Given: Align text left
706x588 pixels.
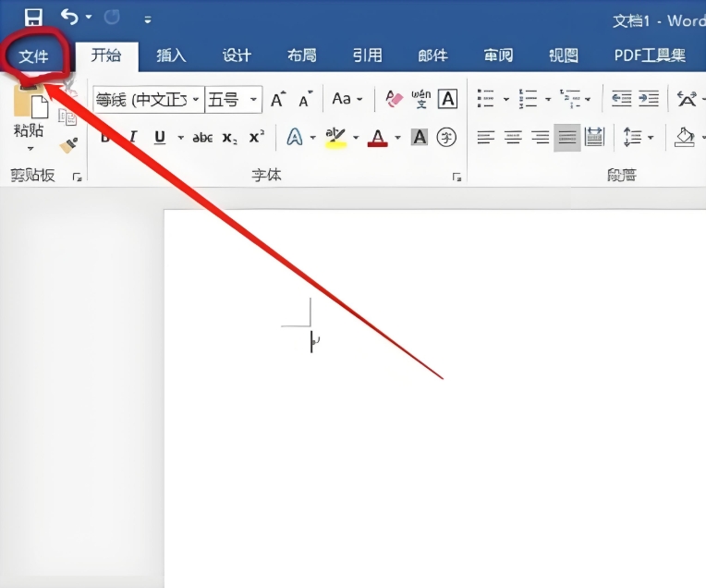Looking at the screenshot, I should 486,137.
